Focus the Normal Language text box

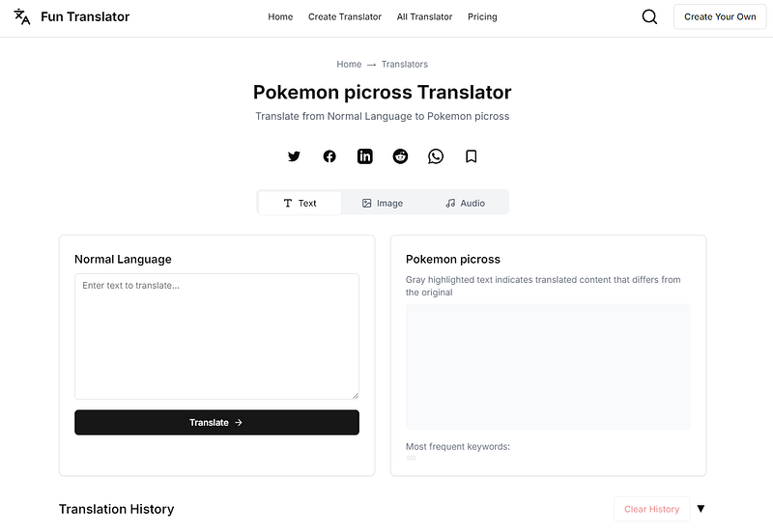click(216, 336)
